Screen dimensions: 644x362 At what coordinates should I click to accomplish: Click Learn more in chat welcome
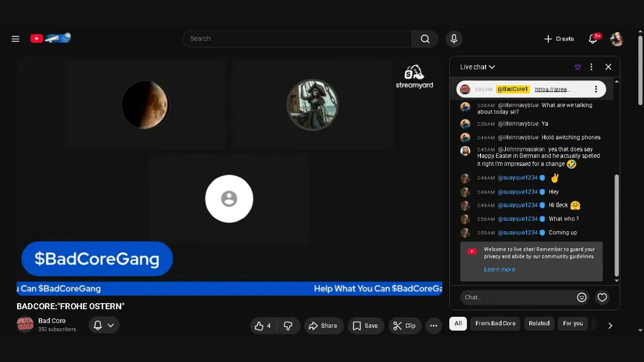click(x=500, y=269)
